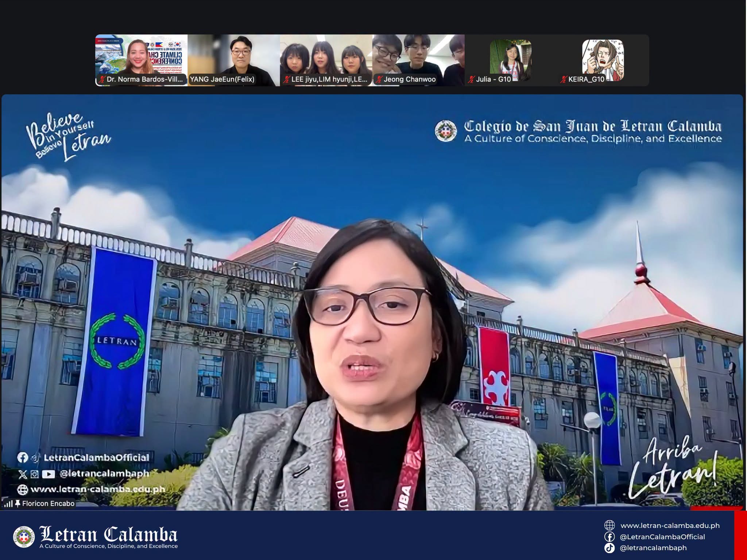Click the muted mic icon beside Jeong Chanwoo
The image size is (747, 560).
[x=379, y=79]
